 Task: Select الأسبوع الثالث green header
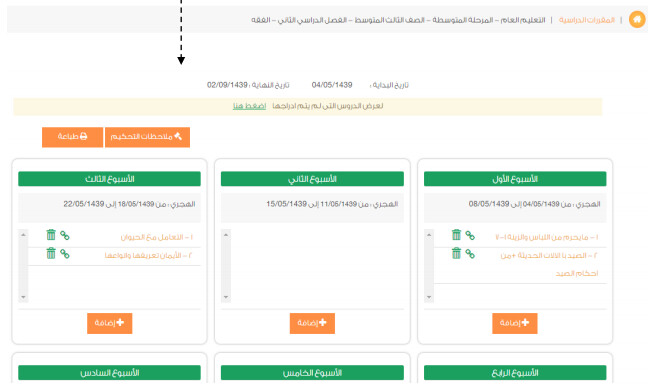110,179
